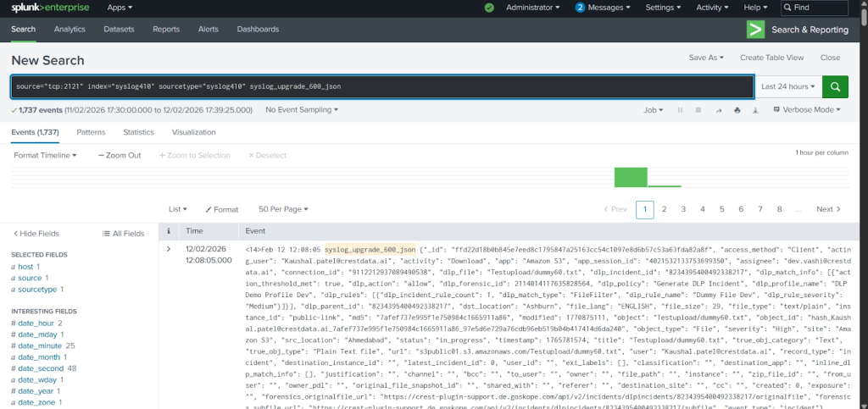
Task: Open the Datasets nav tab
Action: 119,30
